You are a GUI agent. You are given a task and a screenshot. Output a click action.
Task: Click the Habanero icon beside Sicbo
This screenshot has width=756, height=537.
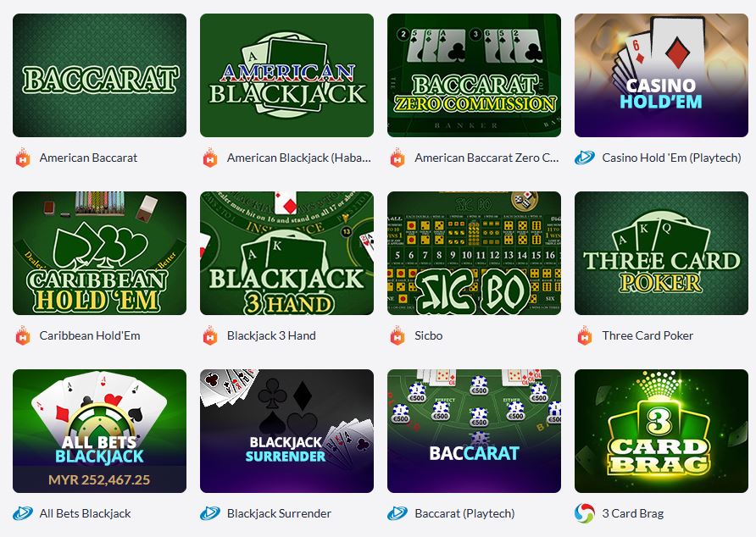click(397, 335)
